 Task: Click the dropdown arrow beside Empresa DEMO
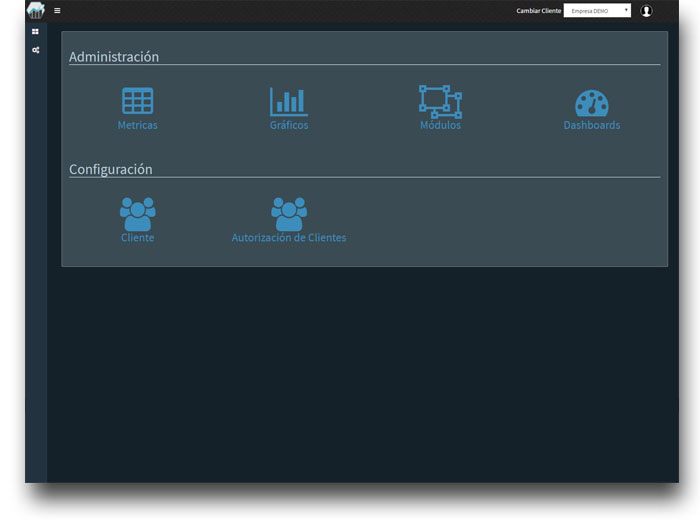click(626, 11)
